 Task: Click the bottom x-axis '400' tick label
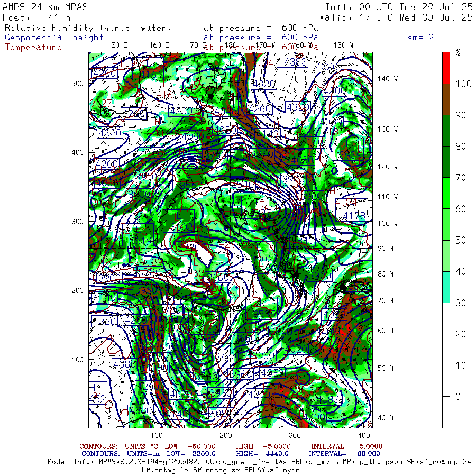(x=364, y=435)
